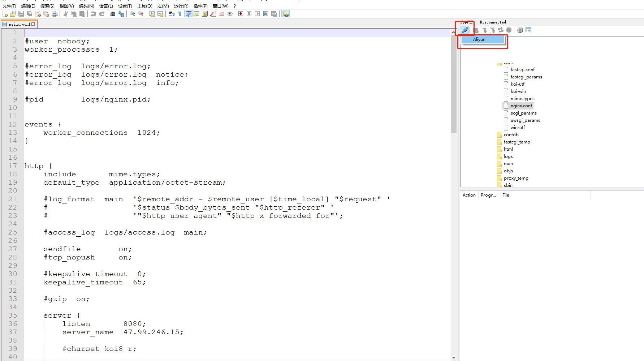The image size is (644, 361).
Task: Click the Zoom Out magnifier icon
Action: (x=141, y=14)
